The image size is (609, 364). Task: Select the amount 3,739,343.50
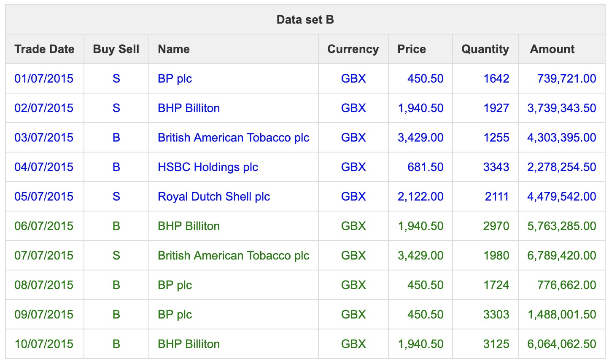562,108
